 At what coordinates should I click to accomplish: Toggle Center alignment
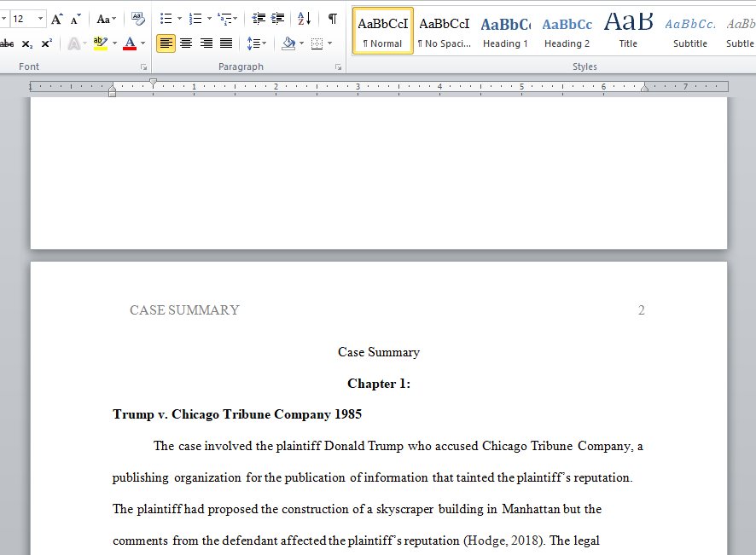pyautogui.click(x=186, y=43)
